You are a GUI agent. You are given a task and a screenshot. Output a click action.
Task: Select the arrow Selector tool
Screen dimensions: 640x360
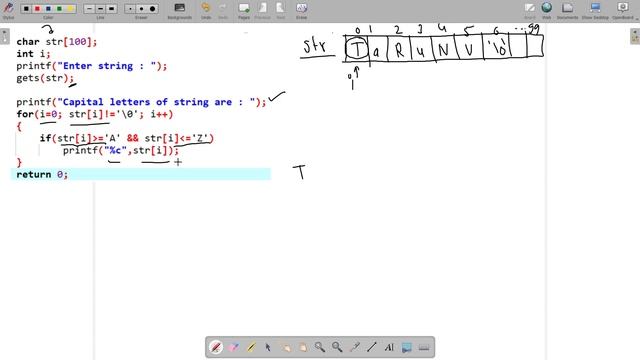tap(268, 347)
